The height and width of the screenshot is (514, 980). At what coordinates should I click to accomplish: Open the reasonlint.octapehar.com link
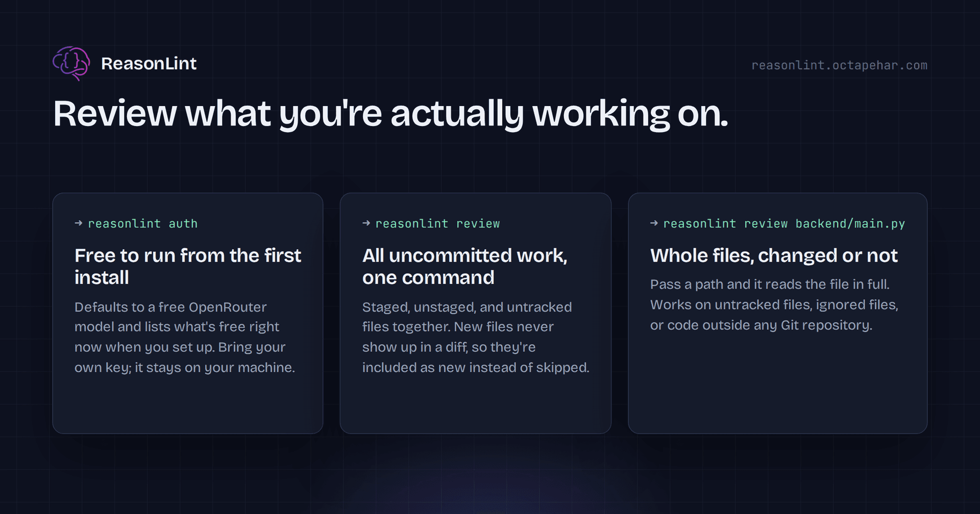tap(839, 65)
